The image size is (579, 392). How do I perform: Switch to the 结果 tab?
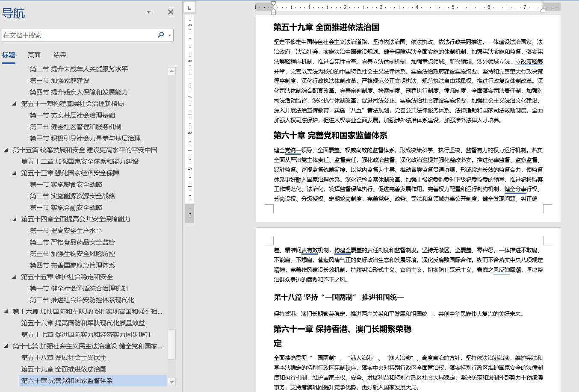60,55
